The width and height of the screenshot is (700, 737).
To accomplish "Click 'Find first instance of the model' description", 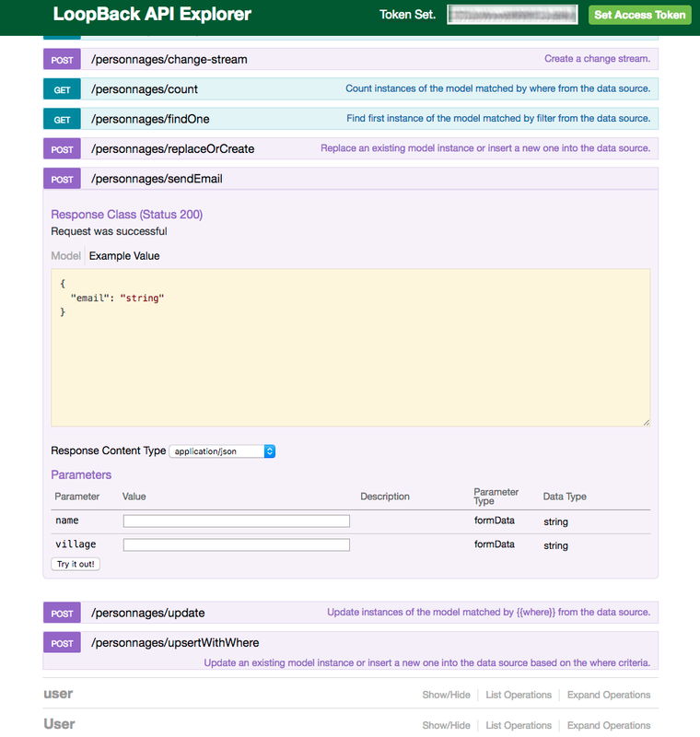I will coord(498,119).
